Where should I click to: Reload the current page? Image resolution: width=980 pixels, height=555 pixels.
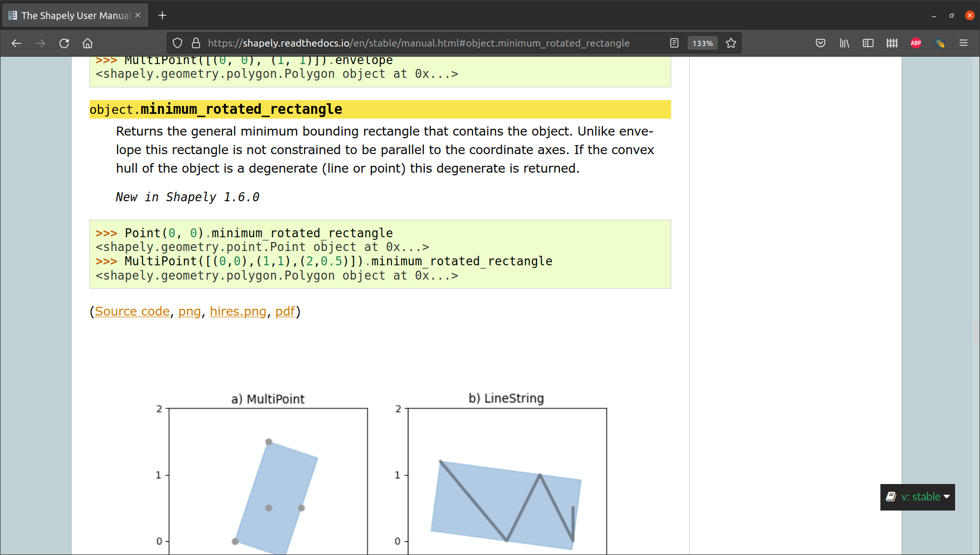click(x=64, y=43)
